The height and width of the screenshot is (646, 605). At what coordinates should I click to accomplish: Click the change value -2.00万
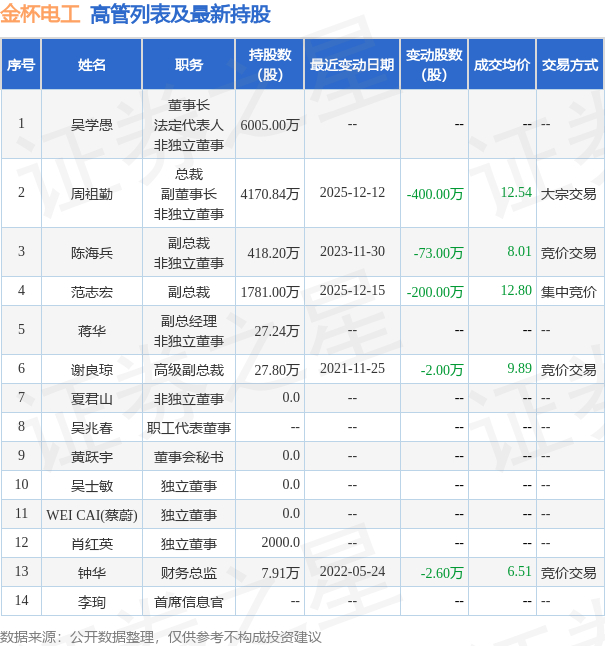442,369
